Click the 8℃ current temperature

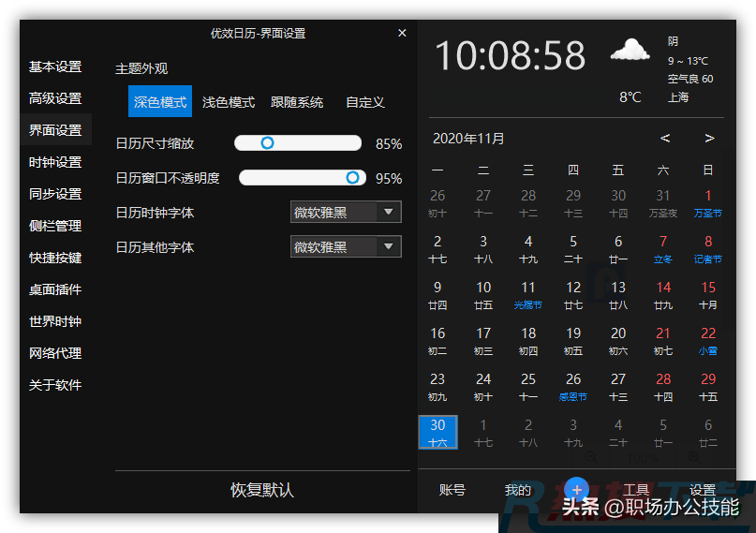[x=630, y=97]
